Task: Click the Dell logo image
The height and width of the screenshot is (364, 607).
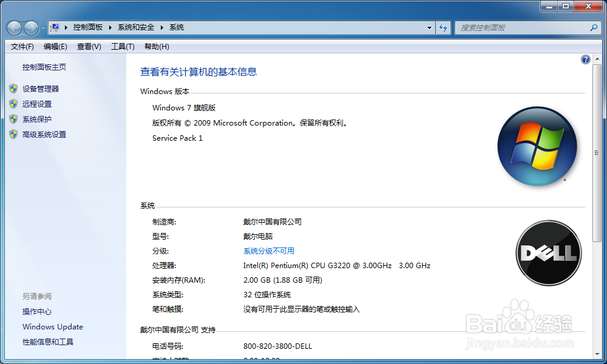Action: point(549,253)
